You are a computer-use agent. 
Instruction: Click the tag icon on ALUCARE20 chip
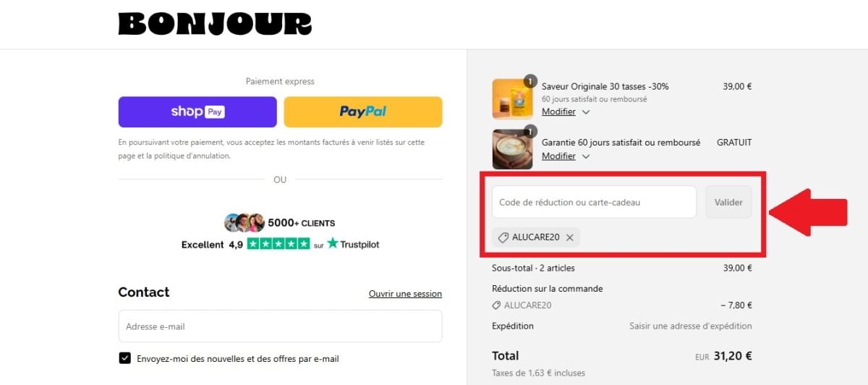[503, 237]
